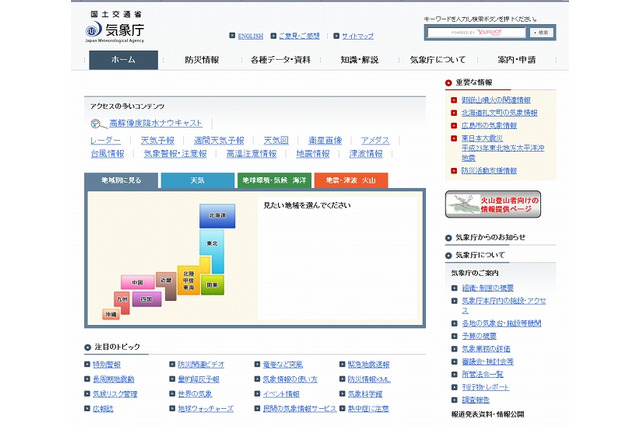Viewport: 640px width, 426px height.
Task: Open the 案内・申請 navigation menu
Action: [x=516, y=60]
